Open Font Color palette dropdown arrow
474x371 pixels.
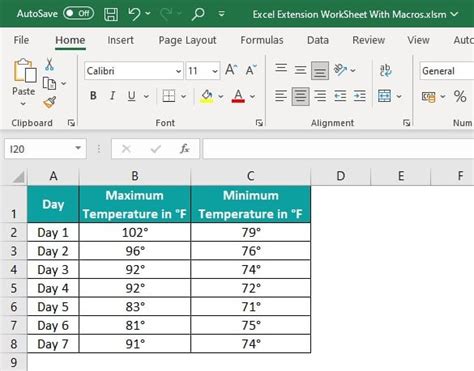click(252, 96)
